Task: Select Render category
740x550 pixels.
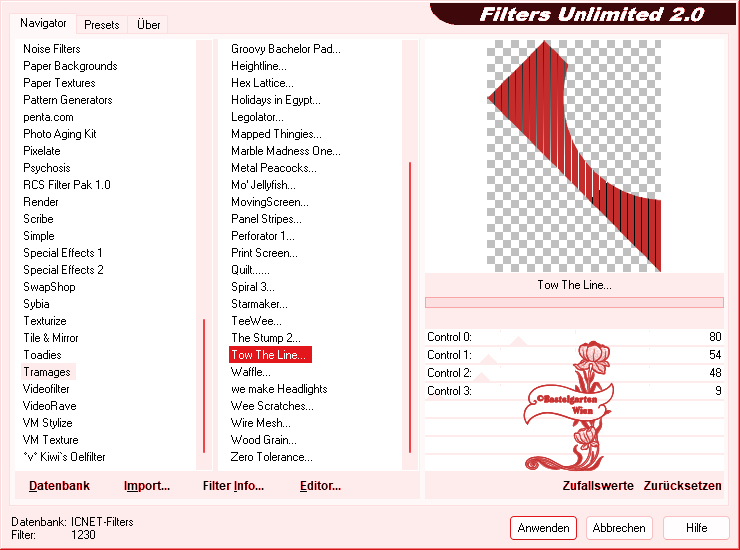Action: (x=41, y=202)
